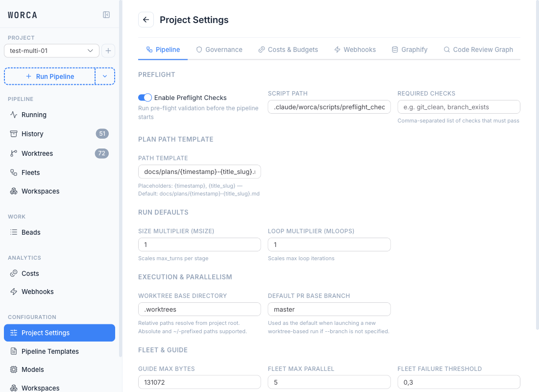Click the Workspaces icon under Configuration
Viewport: 539px width, 392px height.
(x=14, y=388)
